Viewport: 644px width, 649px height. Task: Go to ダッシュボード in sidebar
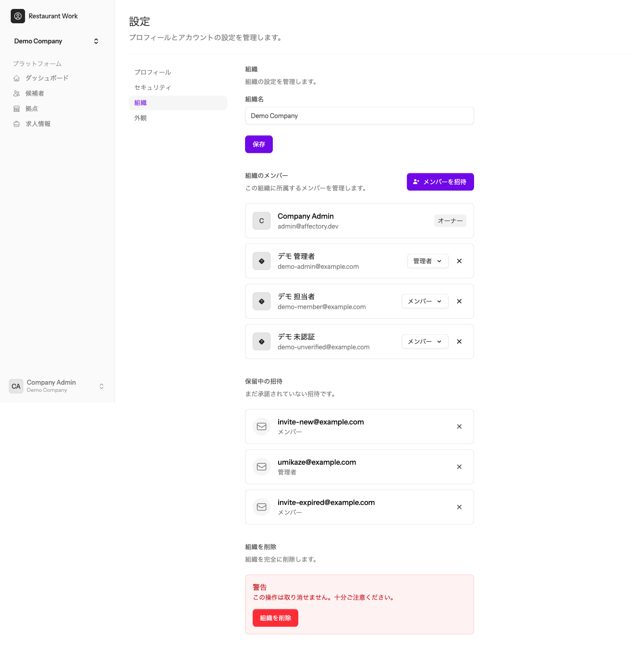pyautogui.click(x=57, y=78)
